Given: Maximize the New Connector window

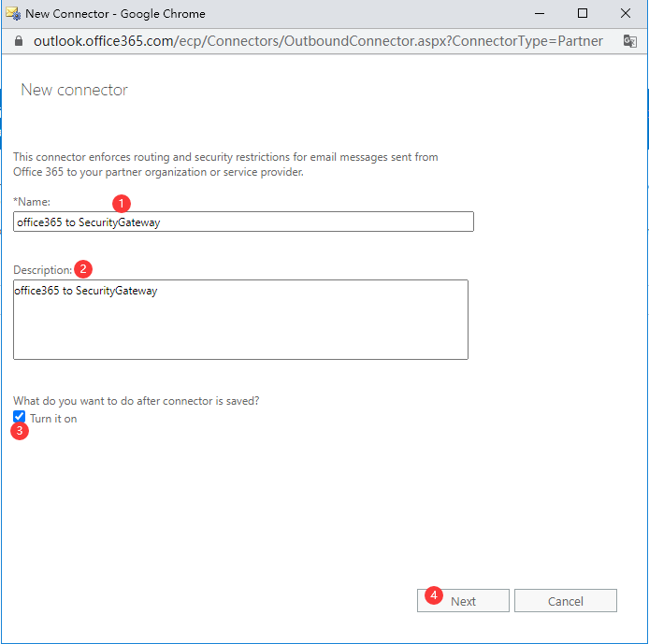Looking at the screenshot, I should tap(582, 14).
